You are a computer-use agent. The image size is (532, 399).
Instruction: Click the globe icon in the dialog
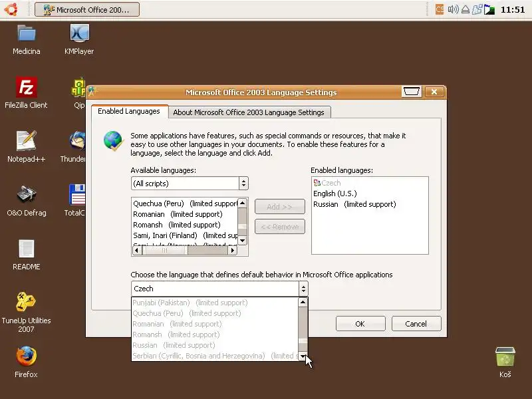113,140
